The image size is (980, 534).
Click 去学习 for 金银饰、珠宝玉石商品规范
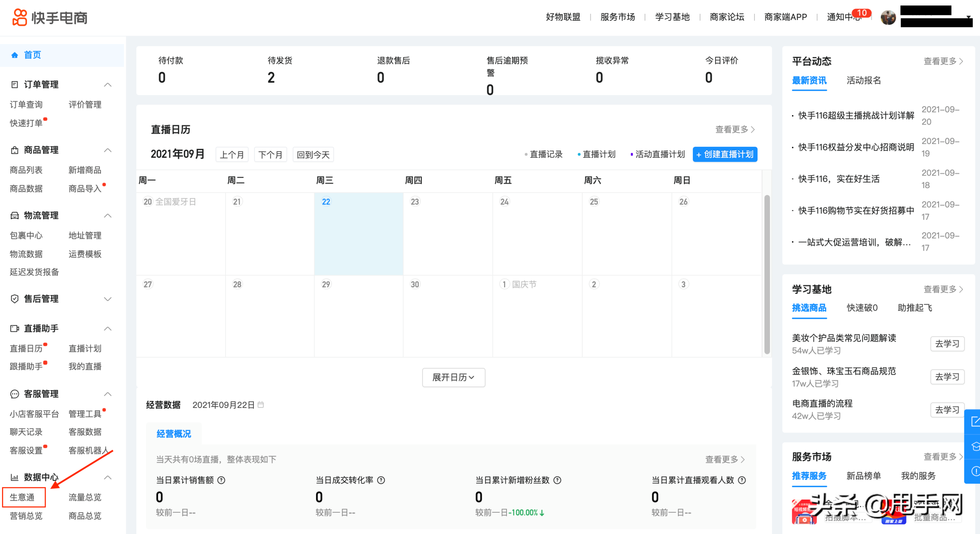click(x=947, y=377)
